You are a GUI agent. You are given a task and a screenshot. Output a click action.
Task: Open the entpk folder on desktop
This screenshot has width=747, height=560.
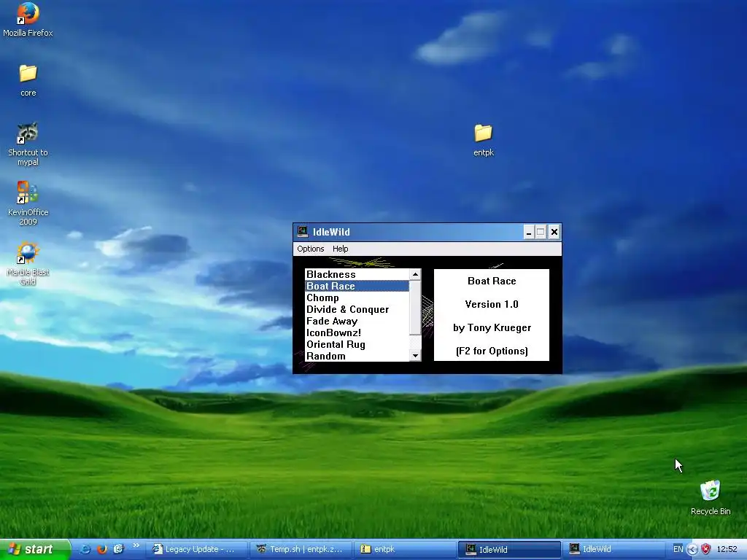[483, 140]
